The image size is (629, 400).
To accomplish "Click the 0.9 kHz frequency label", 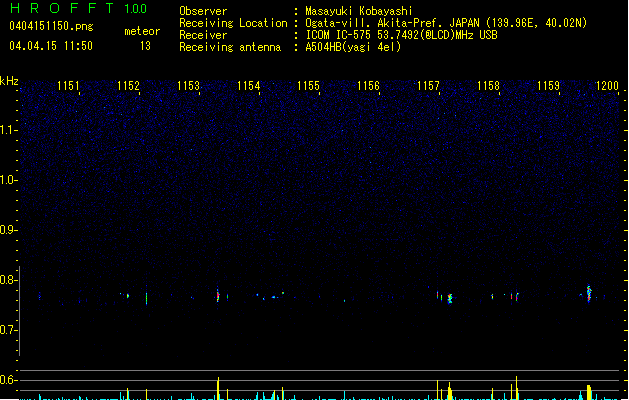I will point(9,230).
